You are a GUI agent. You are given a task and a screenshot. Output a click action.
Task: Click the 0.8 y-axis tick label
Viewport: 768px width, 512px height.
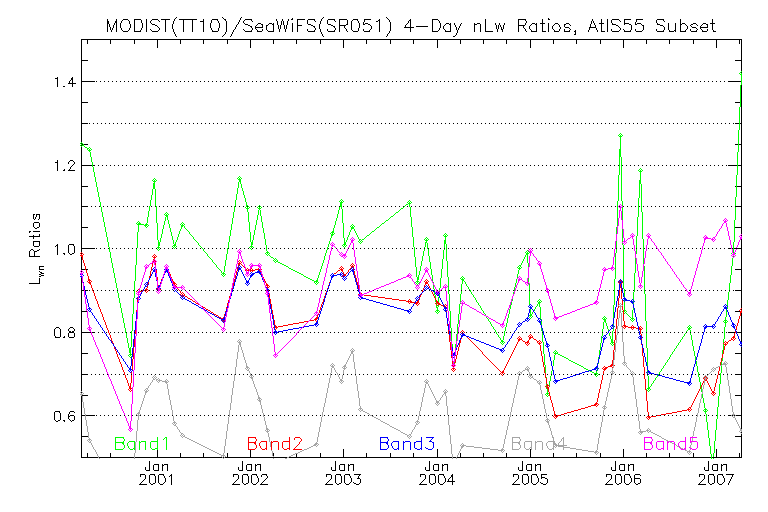click(64, 333)
